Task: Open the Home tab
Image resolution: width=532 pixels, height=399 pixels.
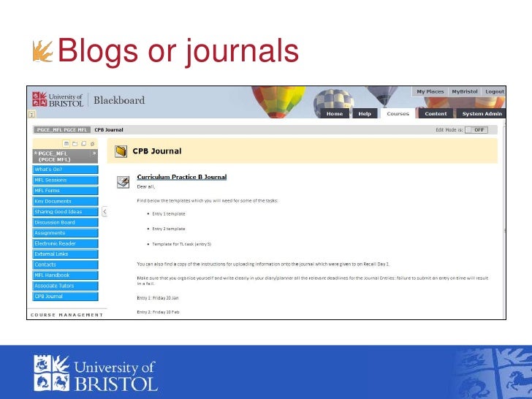Action: [x=335, y=114]
